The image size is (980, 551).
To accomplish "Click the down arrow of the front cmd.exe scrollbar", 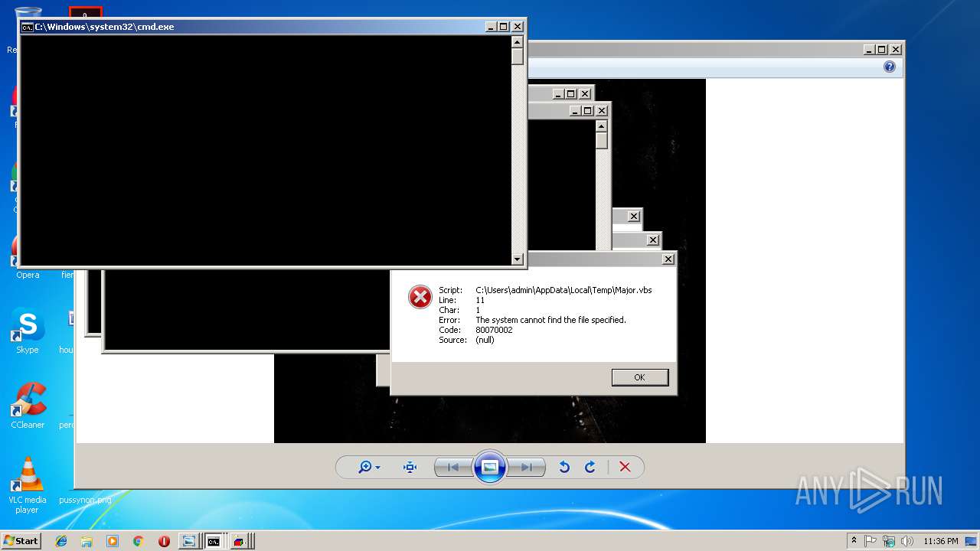I will tap(518, 259).
